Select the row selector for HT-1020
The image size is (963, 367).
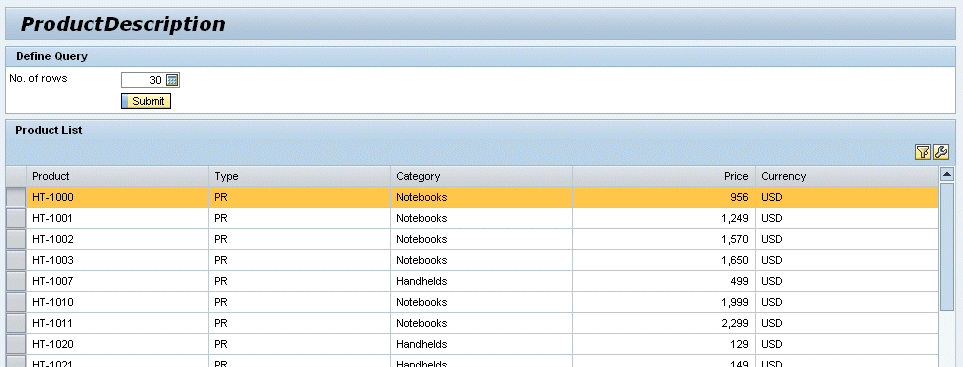tap(16, 344)
